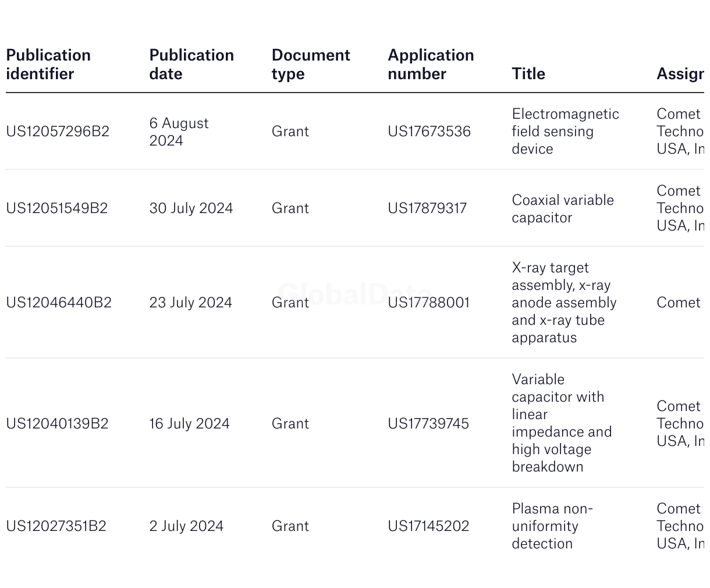Image resolution: width=710 pixels, height=588 pixels.
Task: Click the Document type column header
Action: pyautogui.click(x=310, y=65)
